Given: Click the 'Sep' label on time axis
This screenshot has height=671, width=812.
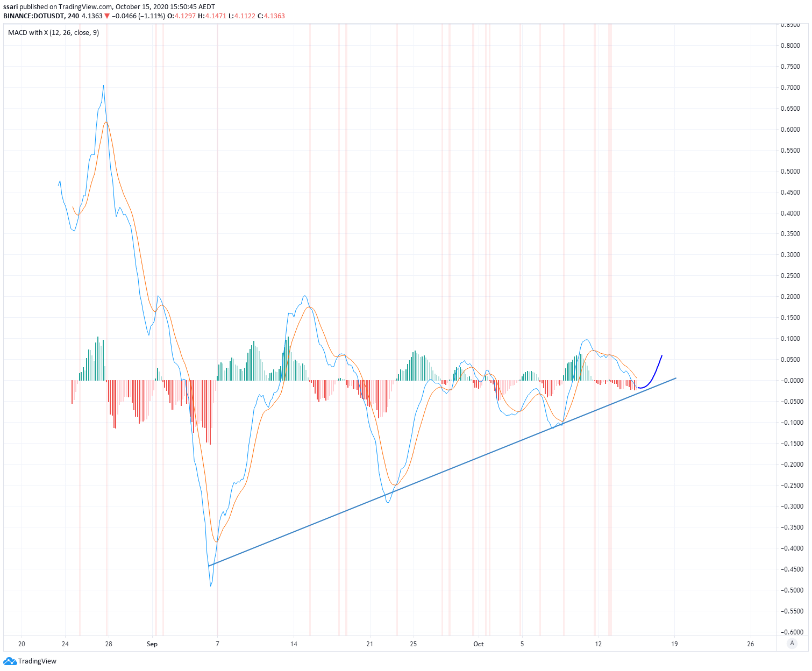Looking at the screenshot, I should pyautogui.click(x=152, y=644).
